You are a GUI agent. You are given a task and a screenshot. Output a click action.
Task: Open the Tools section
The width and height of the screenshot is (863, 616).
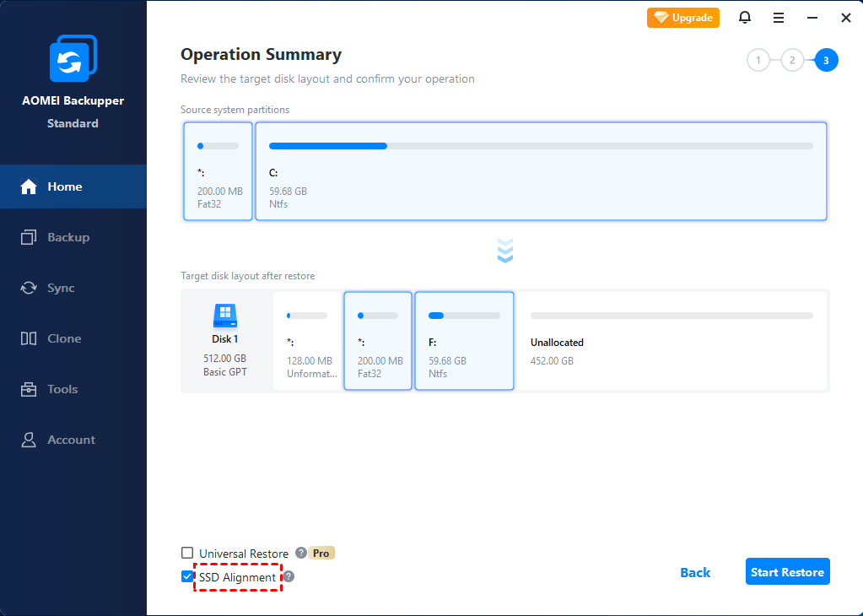point(73,389)
